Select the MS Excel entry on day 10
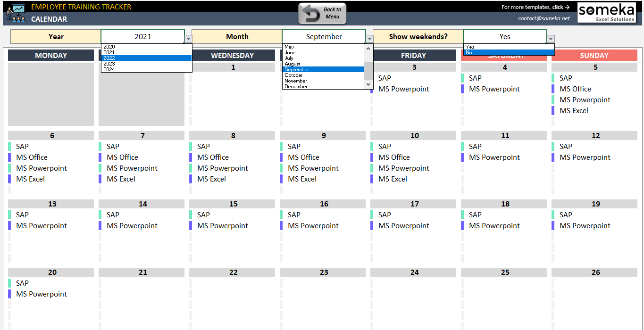Viewport: 644px width, 330px height. pos(393,179)
